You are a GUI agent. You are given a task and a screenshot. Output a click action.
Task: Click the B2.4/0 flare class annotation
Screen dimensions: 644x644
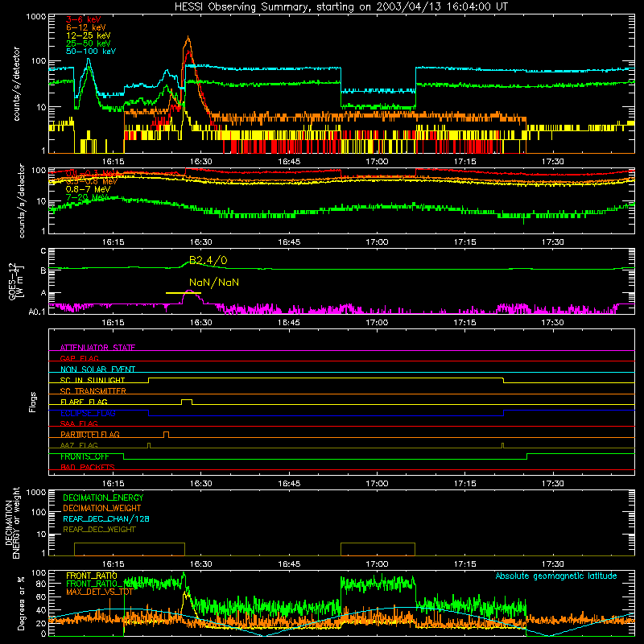point(208,260)
